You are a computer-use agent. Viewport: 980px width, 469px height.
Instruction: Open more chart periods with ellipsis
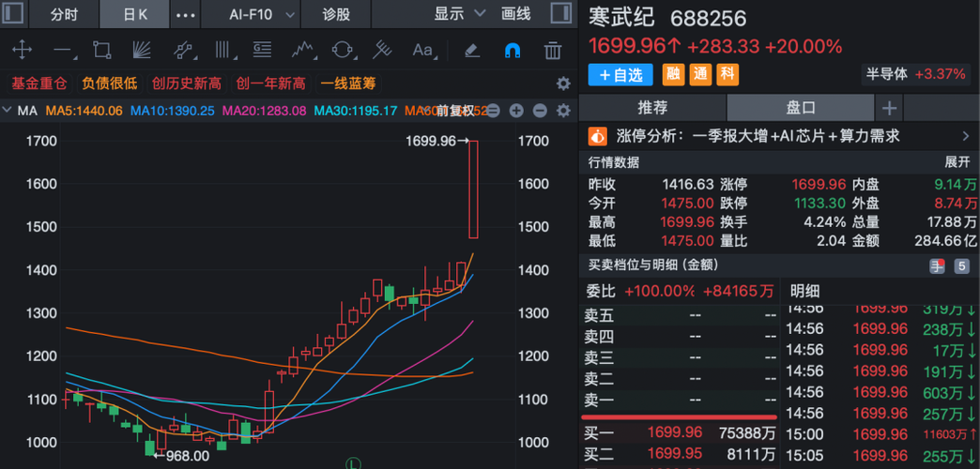click(186, 14)
